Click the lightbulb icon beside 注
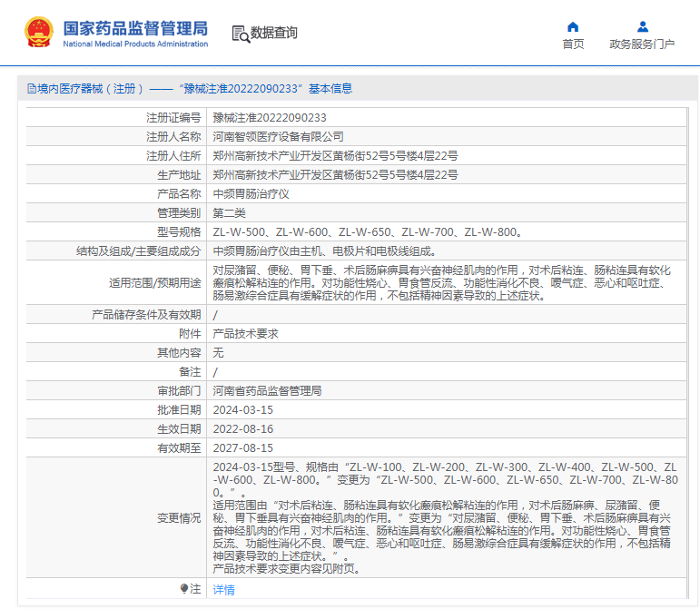 pos(184,589)
